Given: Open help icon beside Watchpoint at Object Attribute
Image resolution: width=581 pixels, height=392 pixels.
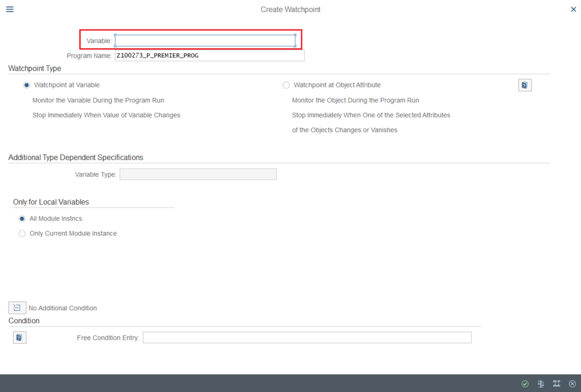Looking at the screenshot, I should 525,85.
